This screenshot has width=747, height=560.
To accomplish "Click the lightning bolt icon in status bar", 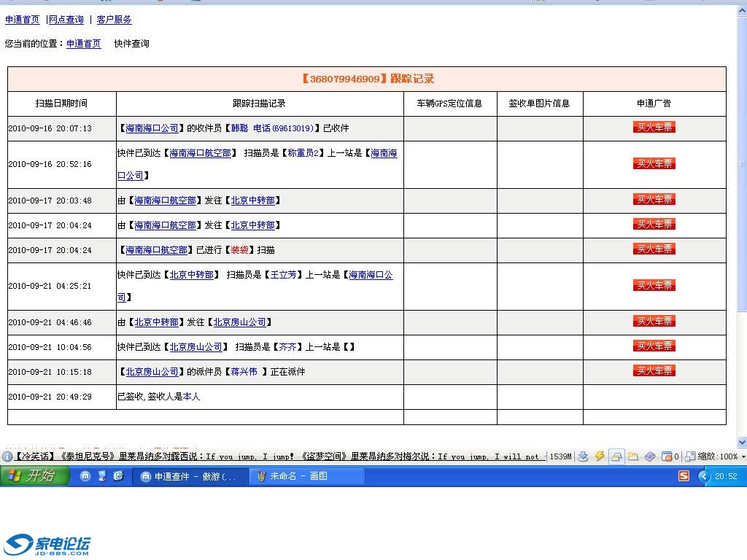I will coord(600,456).
